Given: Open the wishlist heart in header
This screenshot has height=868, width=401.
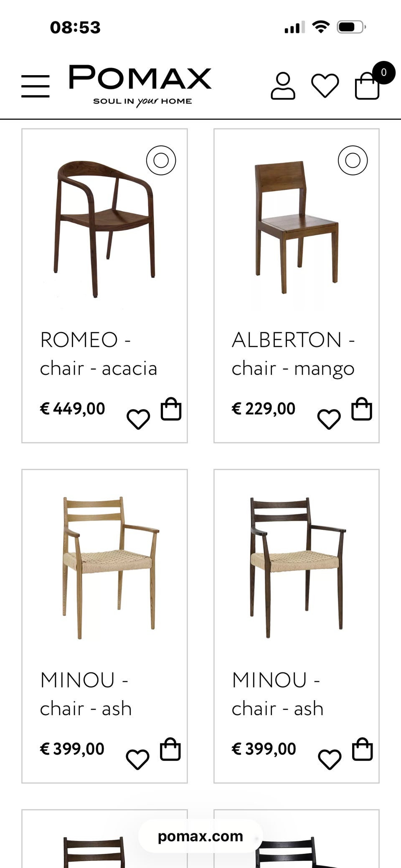Looking at the screenshot, I should pos(325,86).
